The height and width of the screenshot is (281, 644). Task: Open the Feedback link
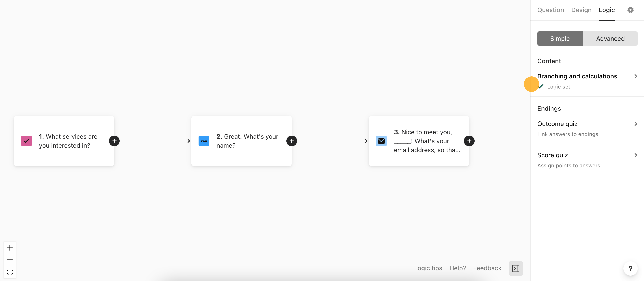click(487, 268)
